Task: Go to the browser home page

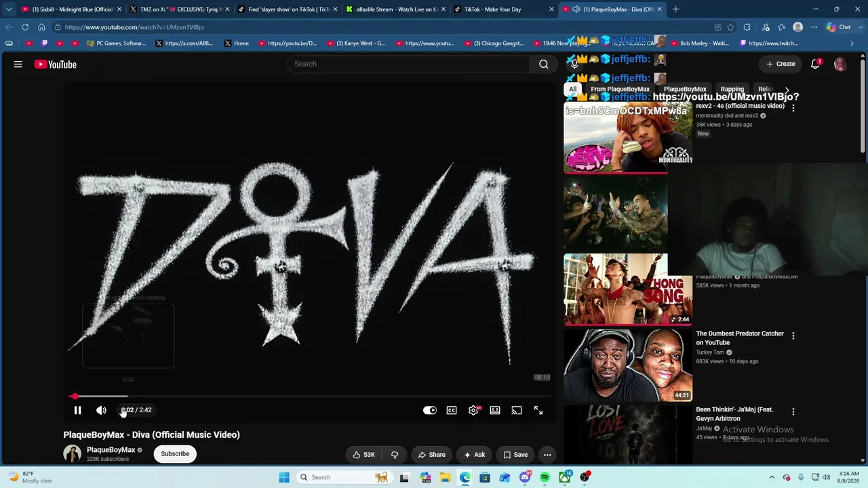Action: (x=41, y=27)
